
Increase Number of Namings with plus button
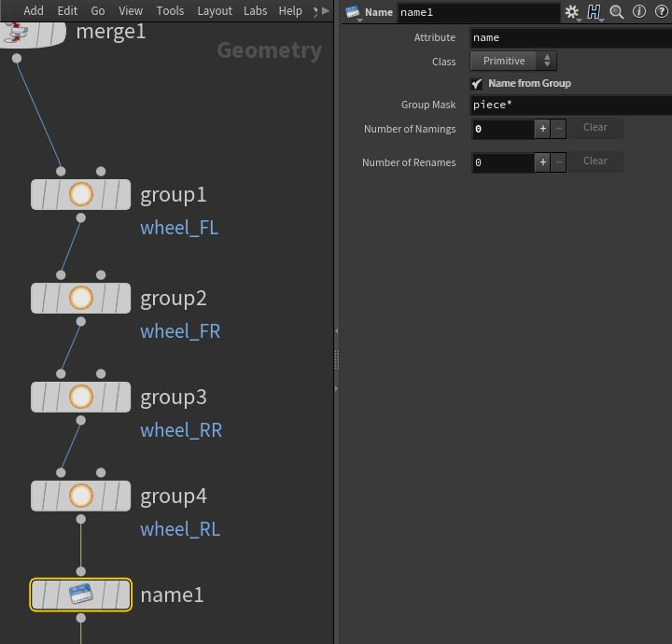(542, 129)
